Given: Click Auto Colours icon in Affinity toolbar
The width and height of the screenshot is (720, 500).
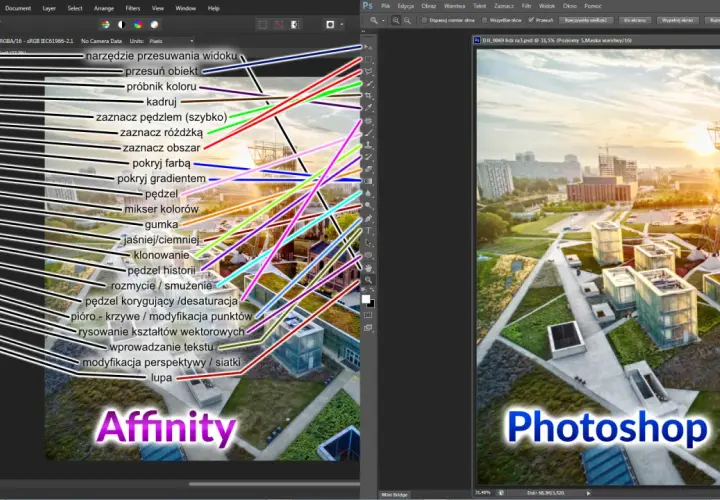Looking at the screenshot, I should point(138,24).
